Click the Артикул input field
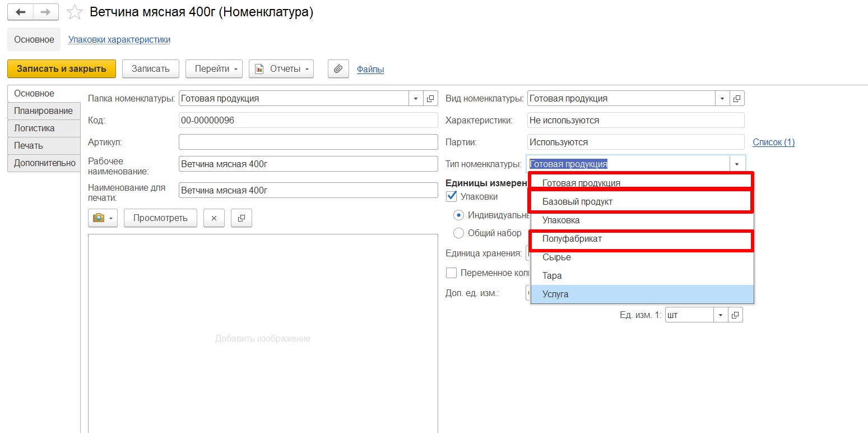Screen dimensions: 868x433 (x=308, y=142)
